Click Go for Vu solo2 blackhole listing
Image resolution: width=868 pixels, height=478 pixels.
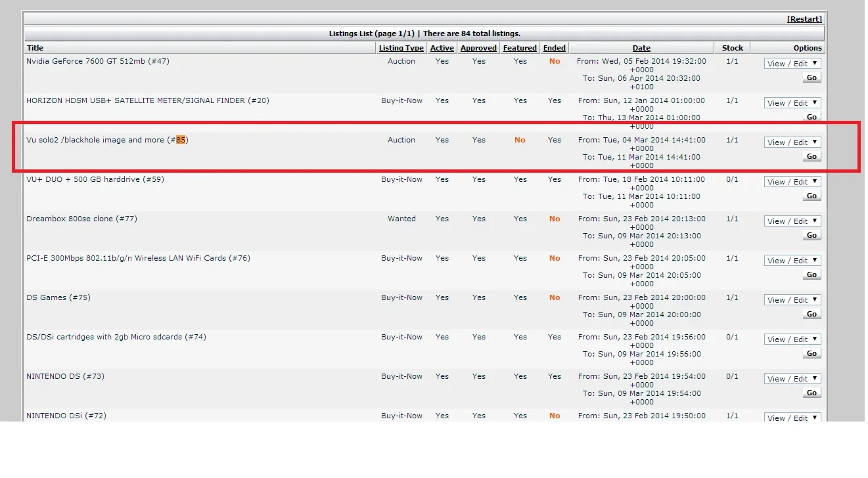811,156
